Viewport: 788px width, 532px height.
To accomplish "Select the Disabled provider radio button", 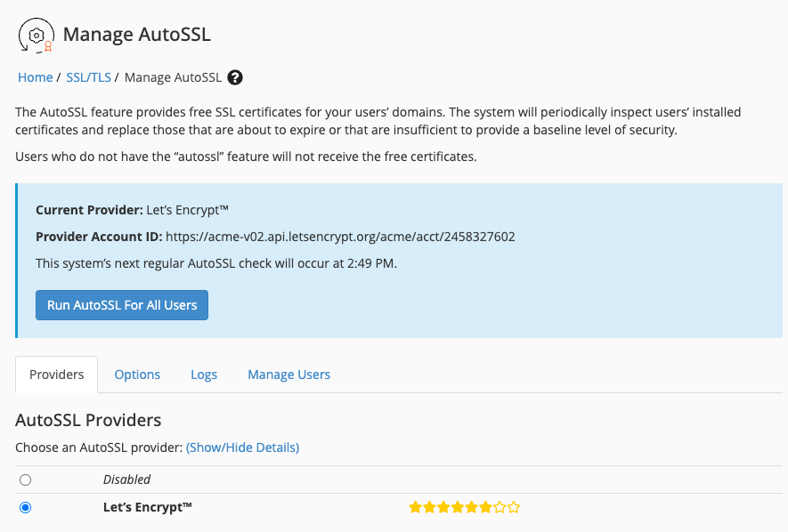I will [25, 480].
